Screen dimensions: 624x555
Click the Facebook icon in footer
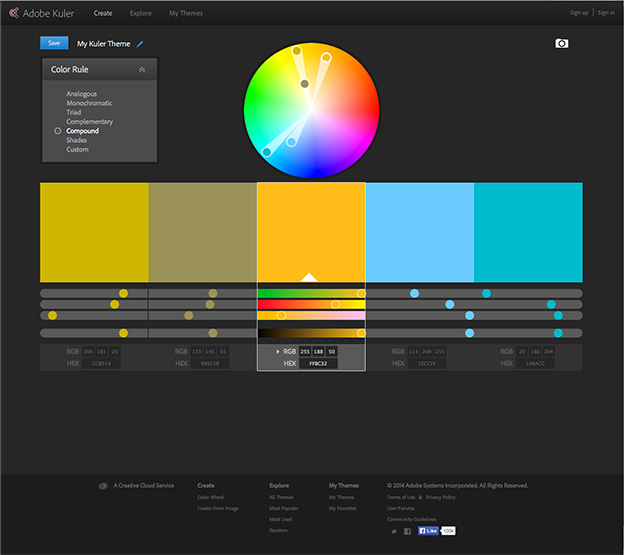point(407,531)
